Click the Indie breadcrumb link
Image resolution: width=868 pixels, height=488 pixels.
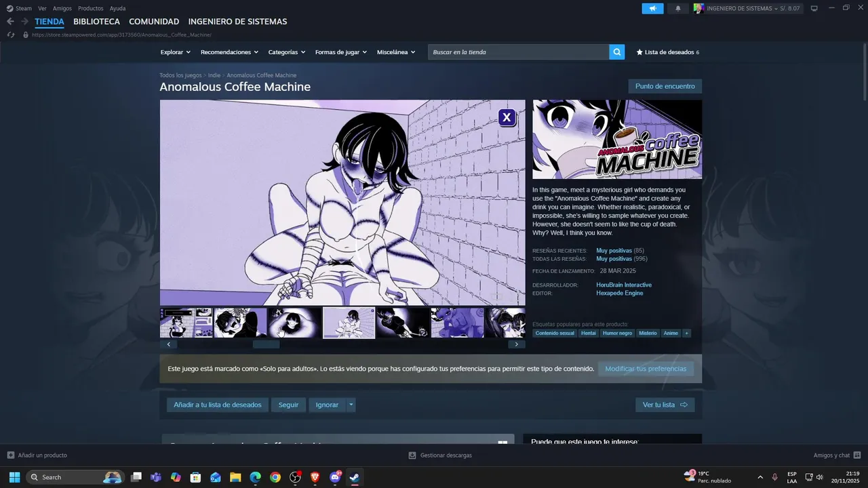point(214,75)
